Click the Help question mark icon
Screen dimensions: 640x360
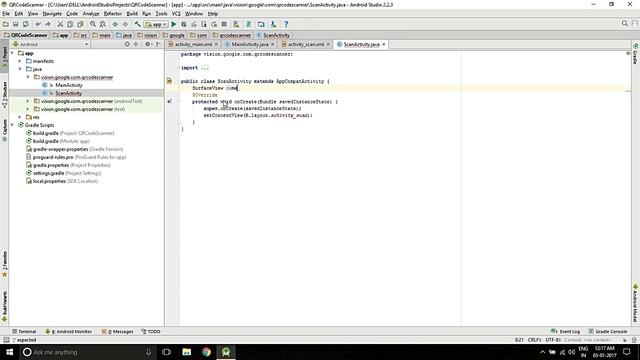[x=286, y=24]
